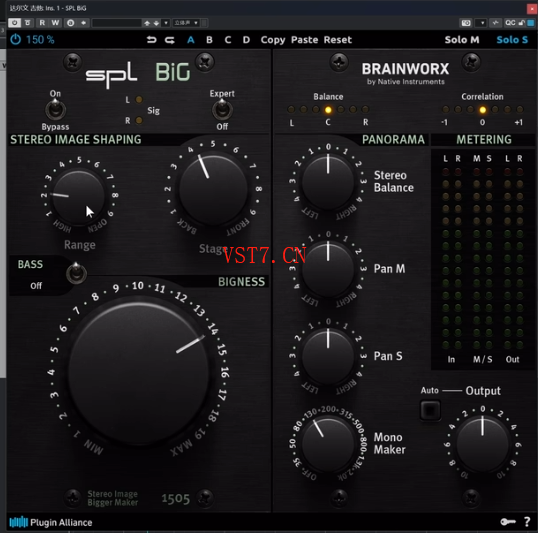This screenshot has width=538, height=533.
Task: Select next preset down arrow
Action: coord(156,23)
